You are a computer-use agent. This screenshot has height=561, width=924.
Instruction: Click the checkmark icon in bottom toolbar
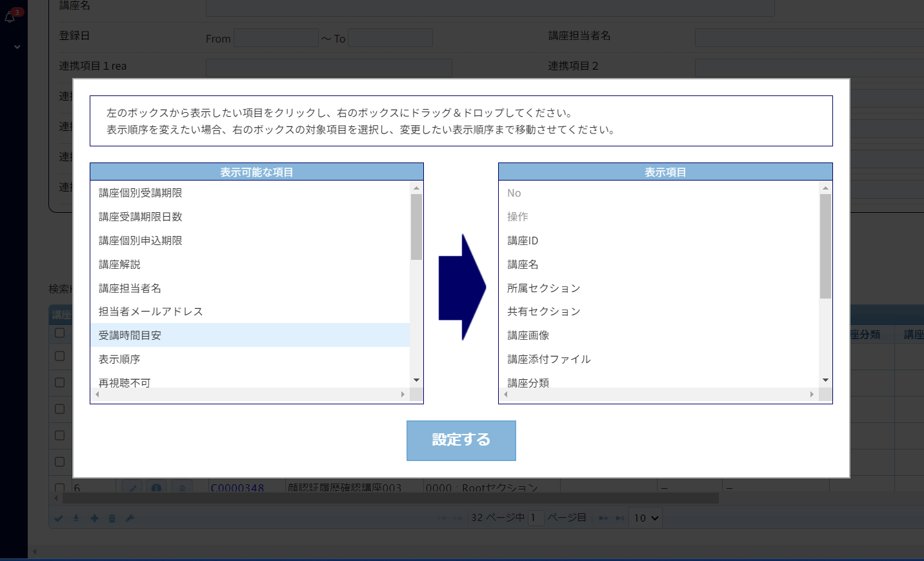59,518
